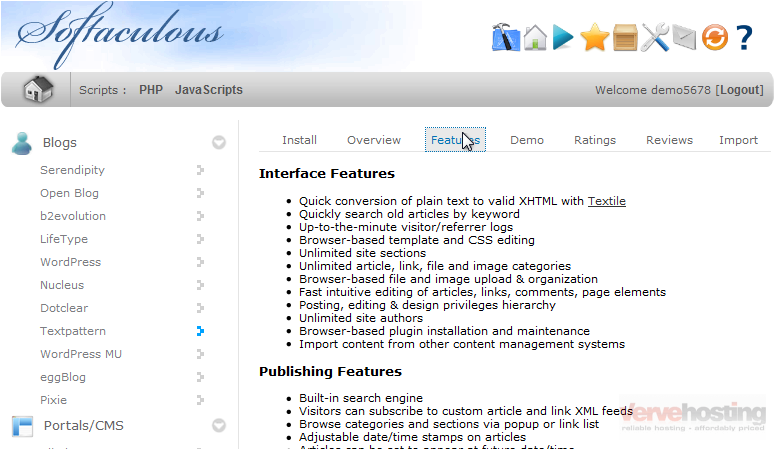Open the Ratings tab

tap(595, 140)
